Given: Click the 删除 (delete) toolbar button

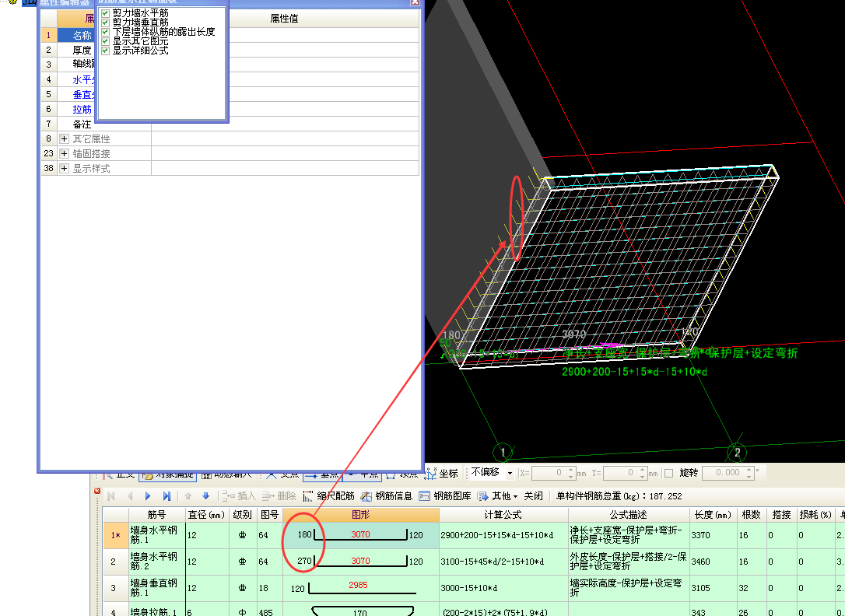Looking at the screenshot, I should [279, 496].
